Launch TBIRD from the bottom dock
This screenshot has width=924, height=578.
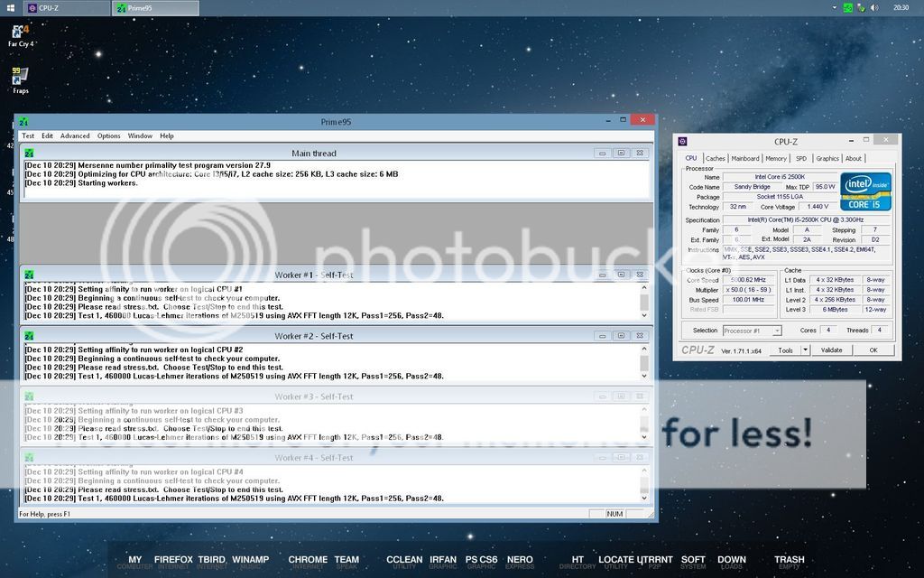211,562
